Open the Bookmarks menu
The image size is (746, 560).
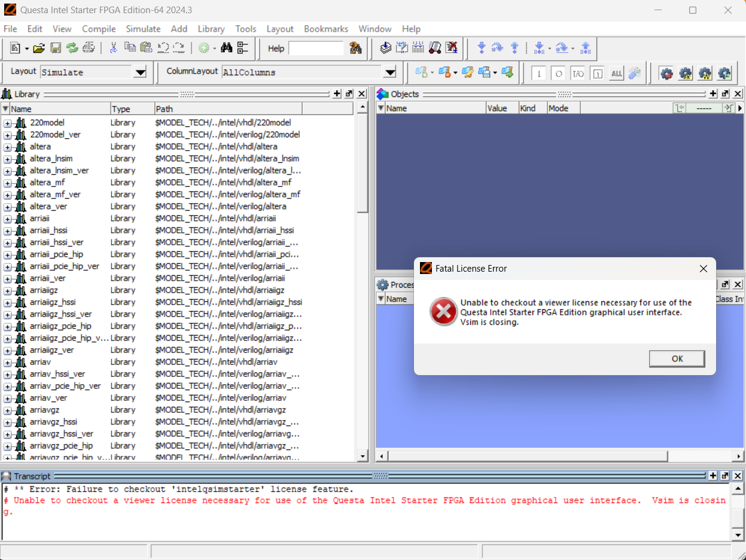click(x=325, y=29)
